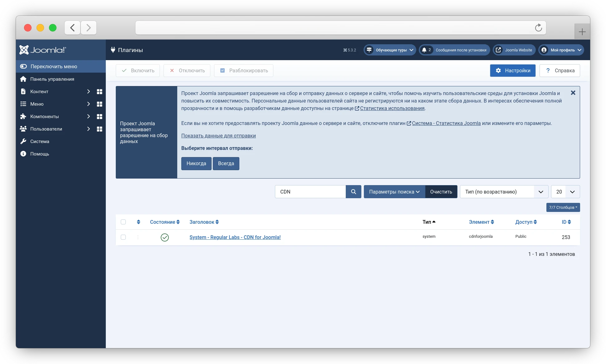Select all plugins with the header checkbox
This screenshot has width=606, height=364.
(x=123, y=222)
